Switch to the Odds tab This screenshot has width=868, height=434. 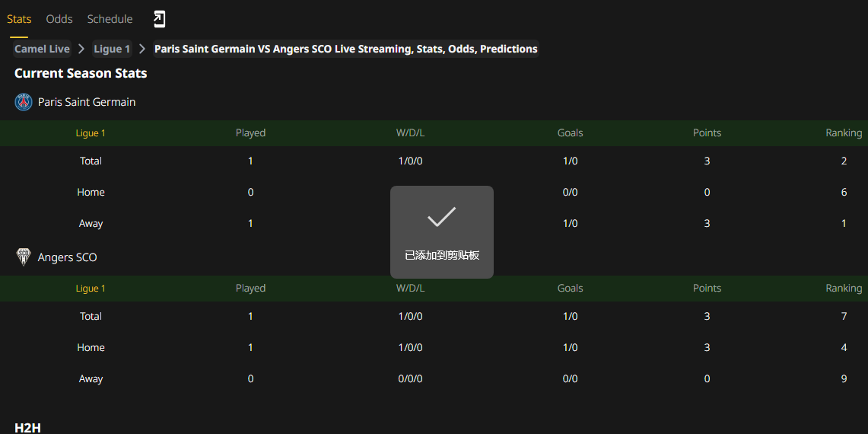[59, 19]
